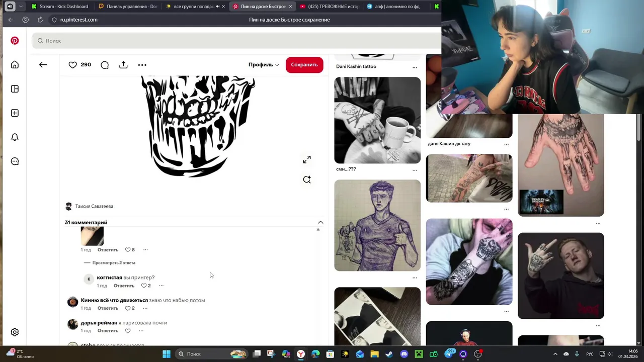This screenshot has width=644, height=362.
Task: Go to the Home feed icon
Action: click(15, 65)
